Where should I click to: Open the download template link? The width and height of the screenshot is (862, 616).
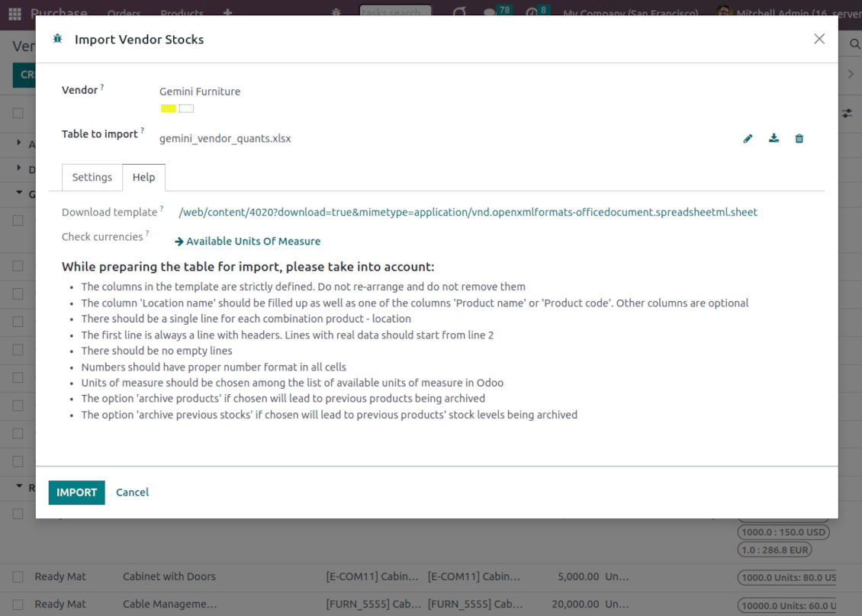468,212
